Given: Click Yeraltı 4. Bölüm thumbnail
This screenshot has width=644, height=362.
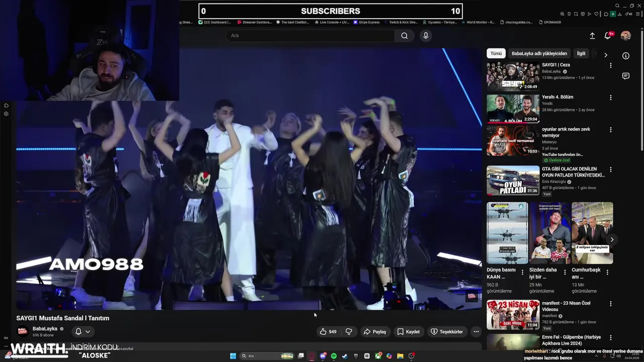Looking at the screenshot, I should [513, 109].
